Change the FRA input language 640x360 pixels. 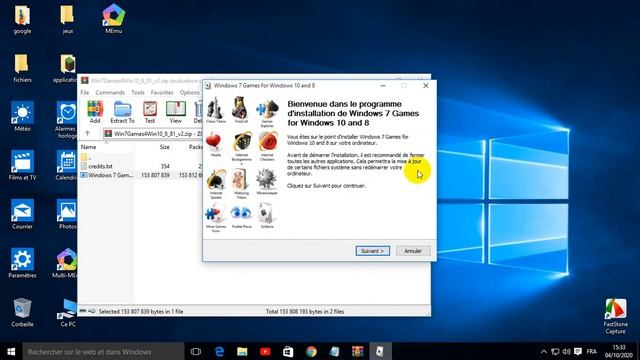pyautogui.click(x=591, y=351)
